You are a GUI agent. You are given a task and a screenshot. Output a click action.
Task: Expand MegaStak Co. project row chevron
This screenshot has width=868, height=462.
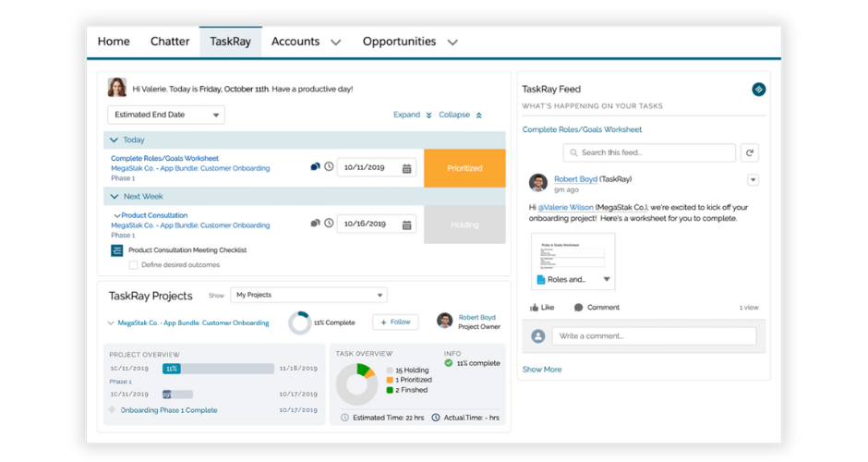point(111,323)
